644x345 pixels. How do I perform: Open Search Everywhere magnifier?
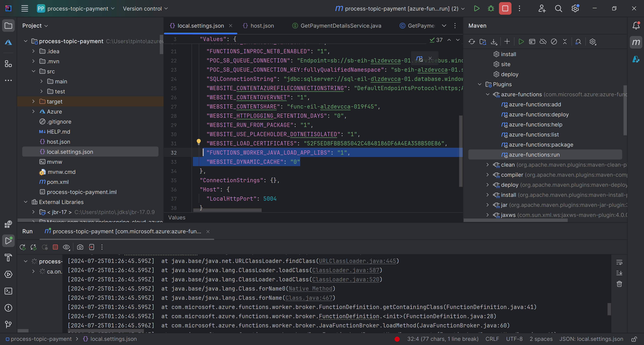coord(558,9)
